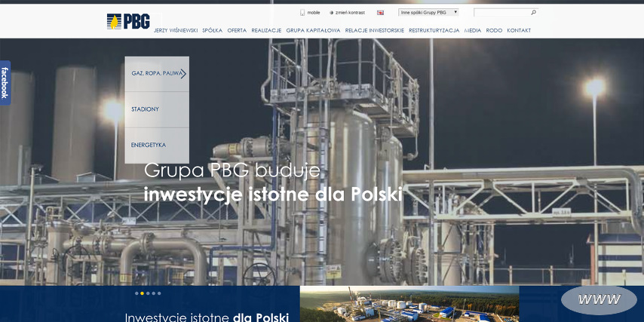Click aerial facility thumbnail image

coord(409,304)
